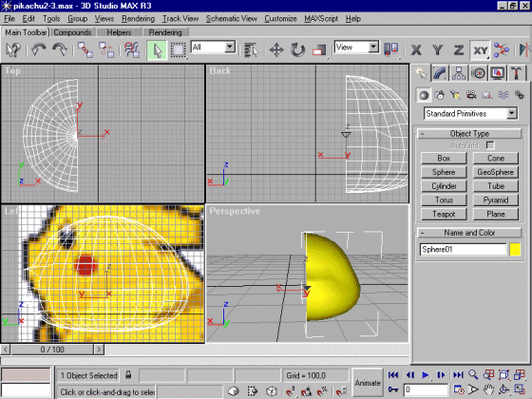The image size is (532, 399).
Task: Restrict transform to X axis
Action: 416,49
